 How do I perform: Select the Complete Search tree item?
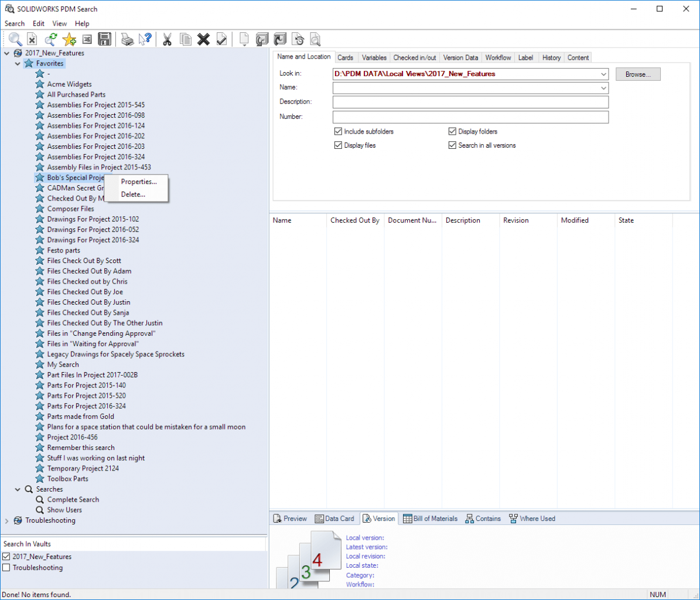tap(73, 500)
